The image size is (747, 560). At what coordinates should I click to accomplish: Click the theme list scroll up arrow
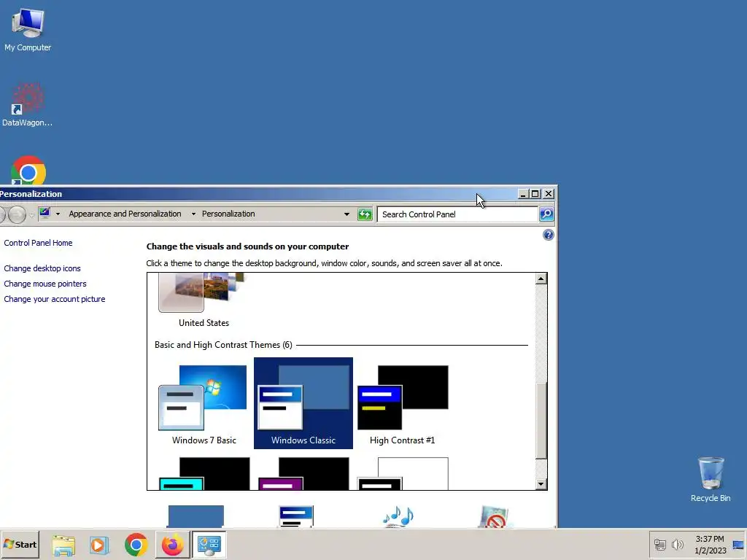pyautogui.click(x=541, y=279)
